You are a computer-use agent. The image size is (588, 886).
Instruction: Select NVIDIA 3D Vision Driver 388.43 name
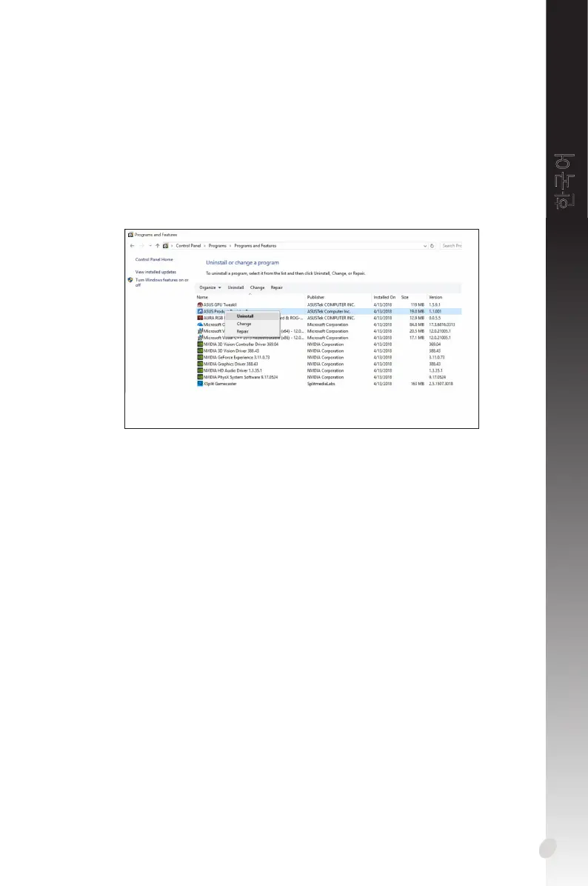(x=232, y=351)
